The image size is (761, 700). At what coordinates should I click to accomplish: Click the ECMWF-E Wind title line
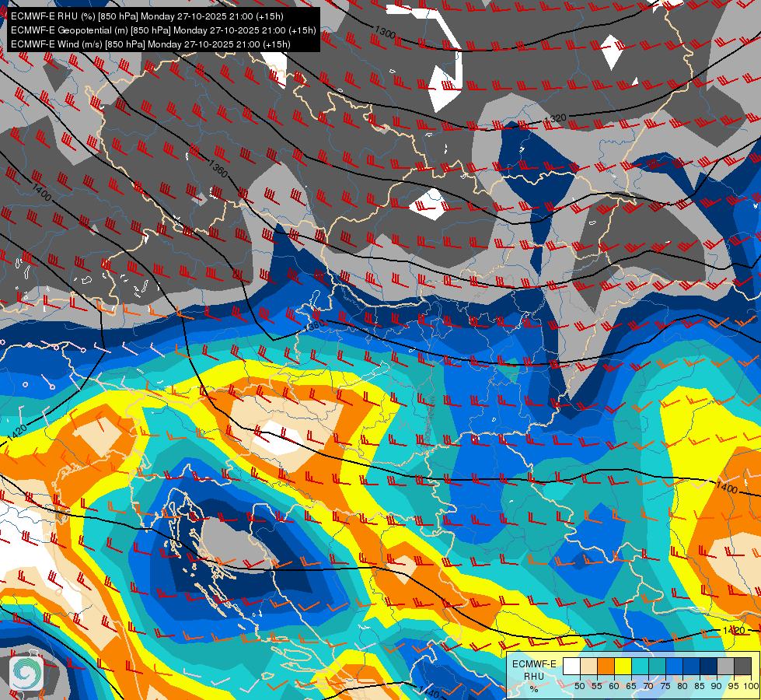click(x=151, y=44)
